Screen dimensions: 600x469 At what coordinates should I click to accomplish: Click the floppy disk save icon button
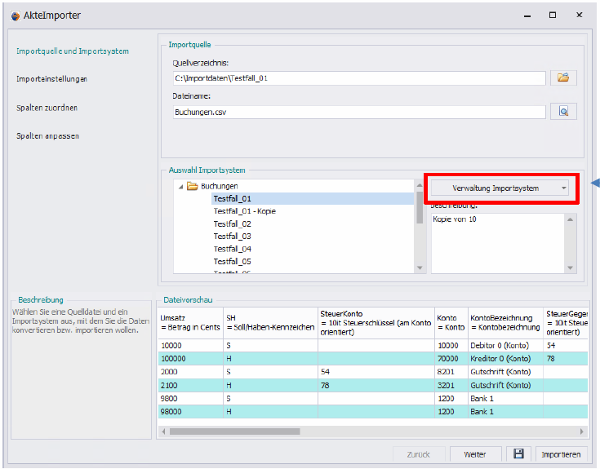[518, 454]
